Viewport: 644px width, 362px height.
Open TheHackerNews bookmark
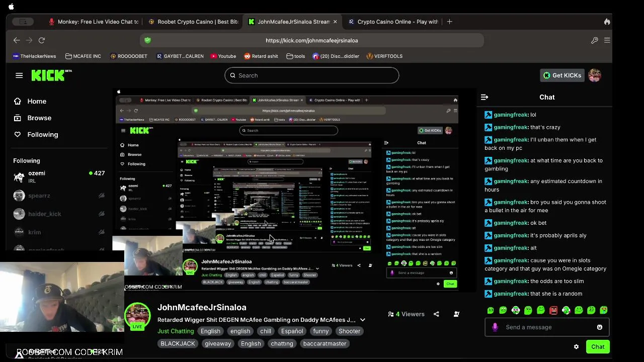point(34,56)
